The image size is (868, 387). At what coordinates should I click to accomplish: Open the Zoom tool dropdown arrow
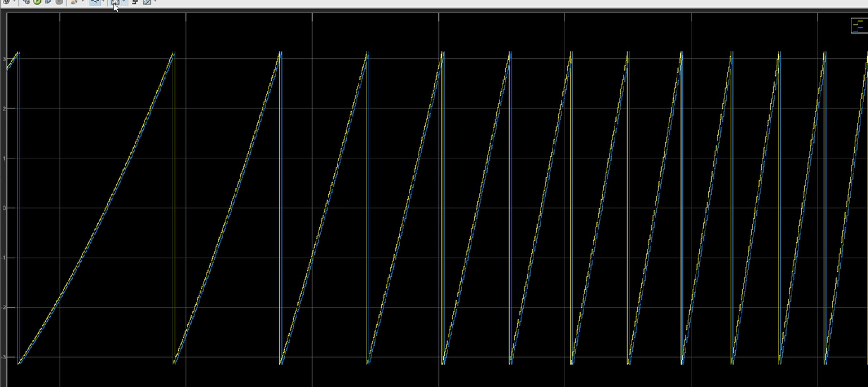103,2
